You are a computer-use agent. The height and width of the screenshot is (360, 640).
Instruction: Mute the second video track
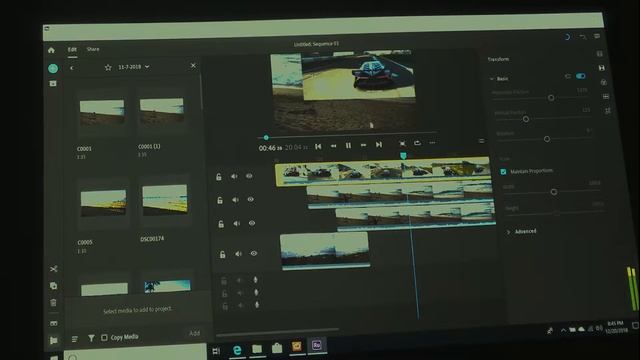point(235,200)
